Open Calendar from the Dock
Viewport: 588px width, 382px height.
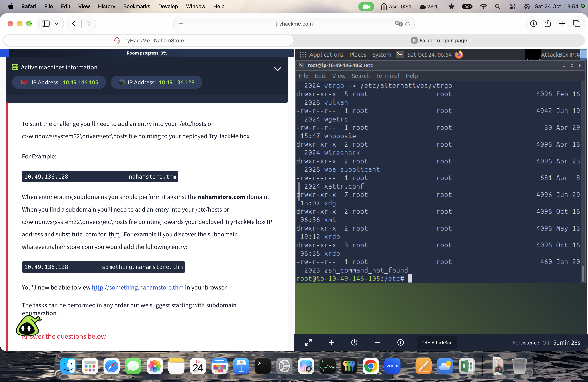pos(198,366)
